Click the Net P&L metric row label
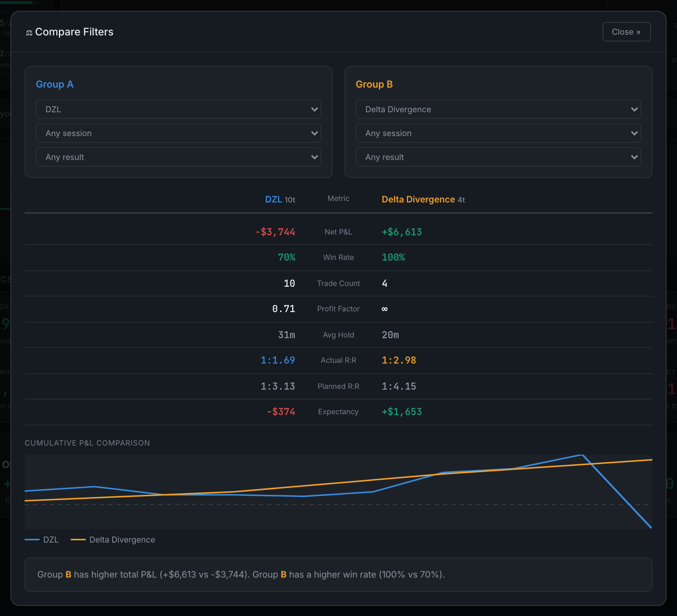677x616 pixels. (x=338, y=232)
